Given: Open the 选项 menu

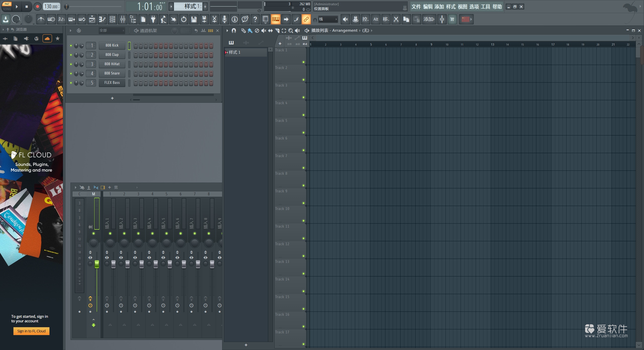Looking at the screenshot, I should click(x=474, y=7).
